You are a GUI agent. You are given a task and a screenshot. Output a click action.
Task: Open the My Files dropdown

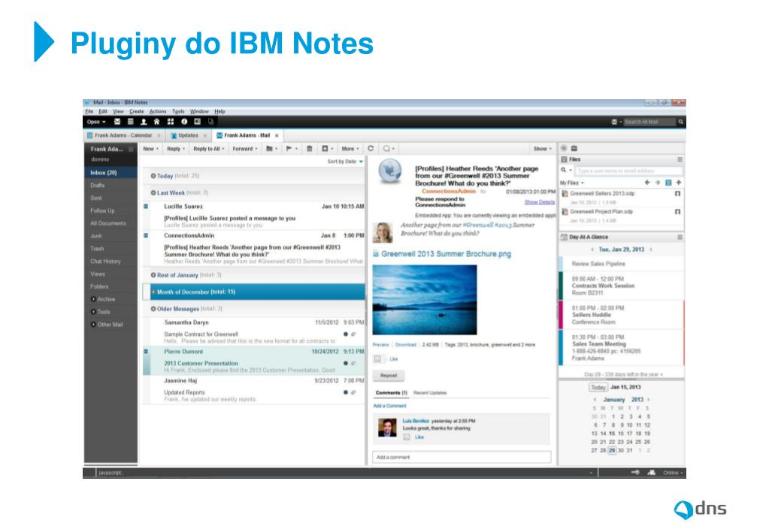click(572, 183)
